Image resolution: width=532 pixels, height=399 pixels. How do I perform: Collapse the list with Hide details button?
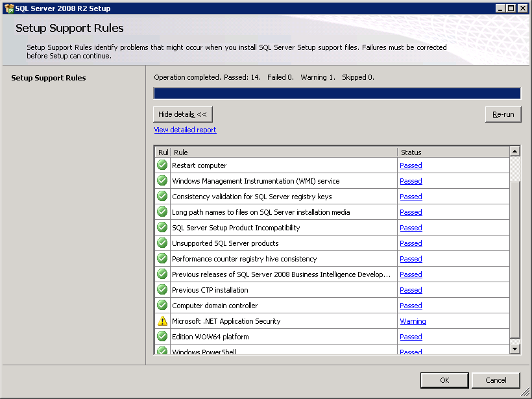point(182,114)
